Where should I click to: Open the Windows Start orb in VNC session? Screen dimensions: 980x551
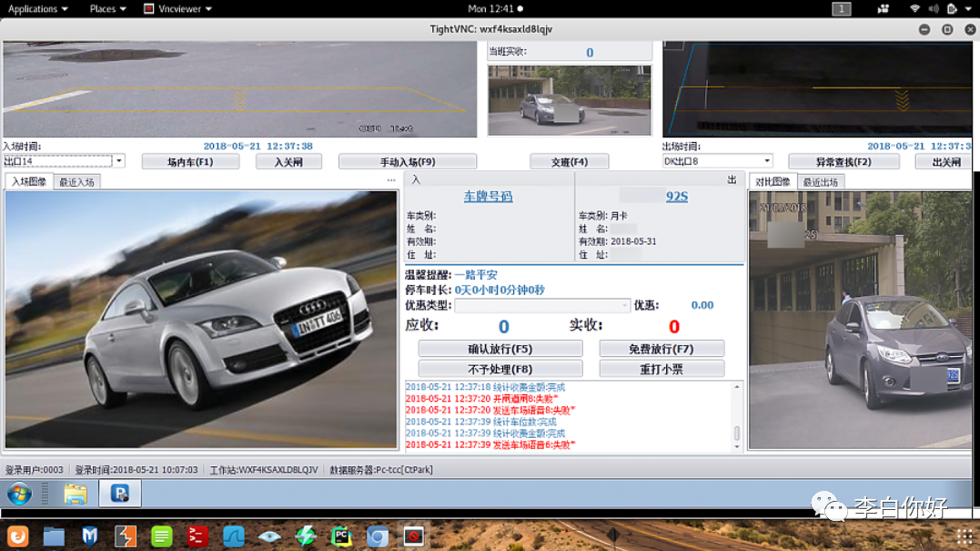19,495
